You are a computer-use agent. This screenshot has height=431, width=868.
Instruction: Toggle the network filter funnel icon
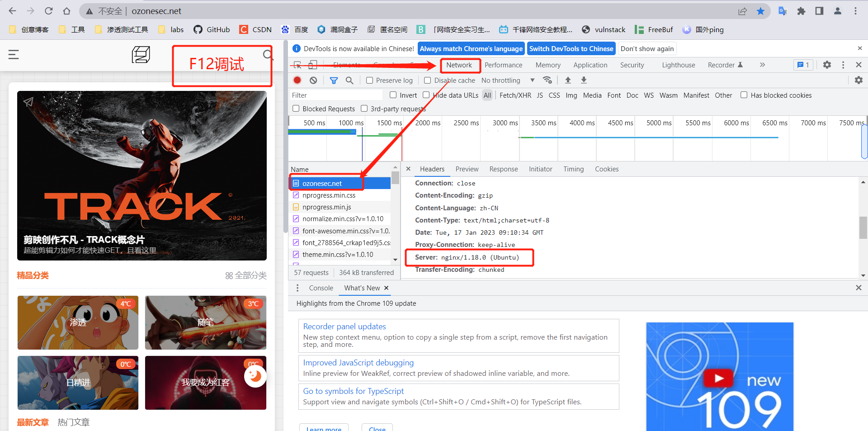click(334, 80)
